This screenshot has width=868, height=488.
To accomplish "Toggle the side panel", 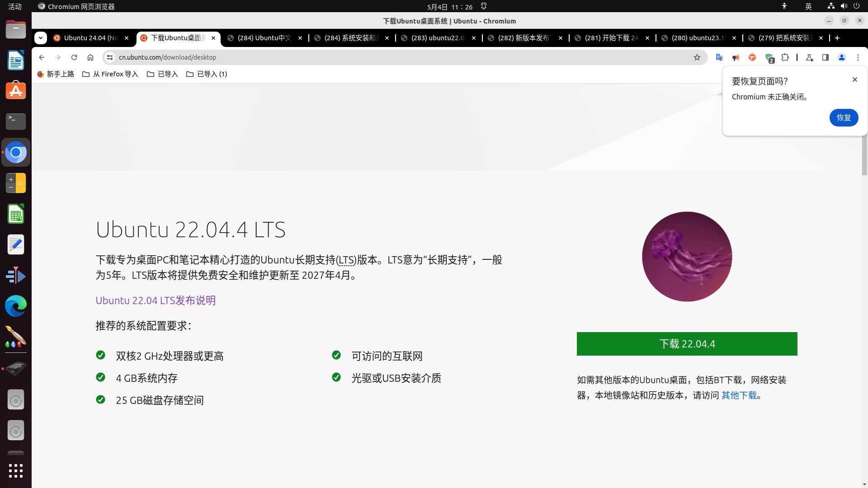I will [826, 57].
